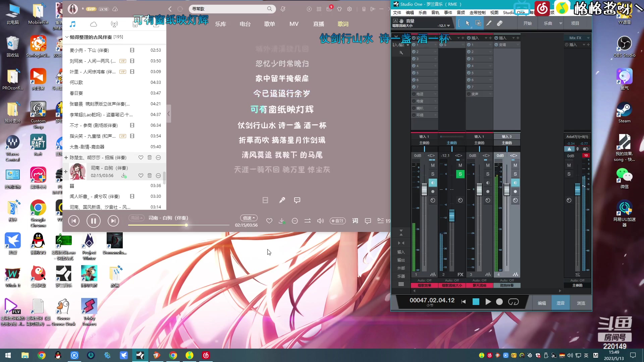Skip to next song in music player

click(113, 221)
